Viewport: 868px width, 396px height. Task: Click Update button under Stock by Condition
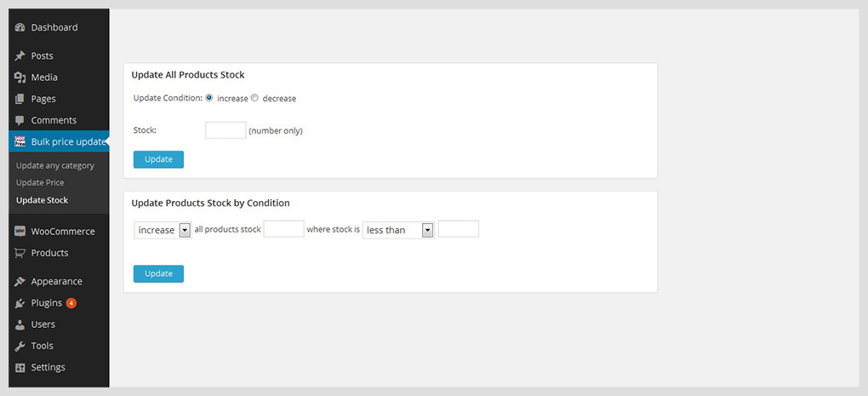point(158,273)
